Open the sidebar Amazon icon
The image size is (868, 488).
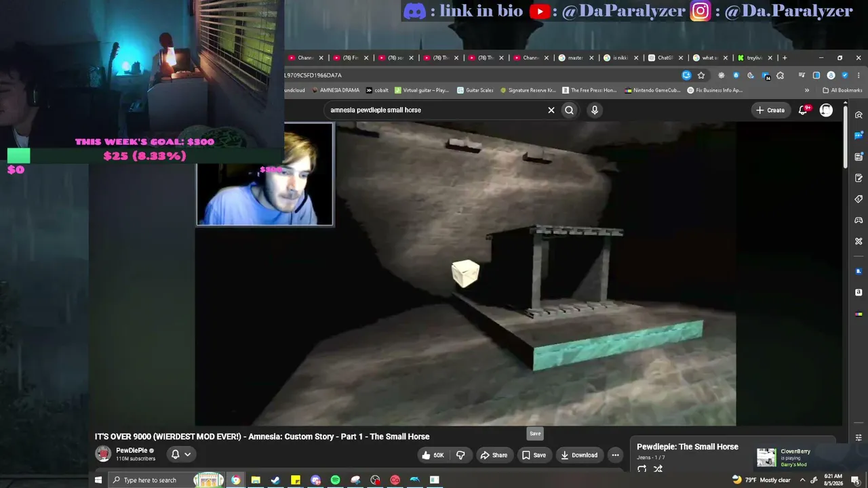[x=859, y=292]
